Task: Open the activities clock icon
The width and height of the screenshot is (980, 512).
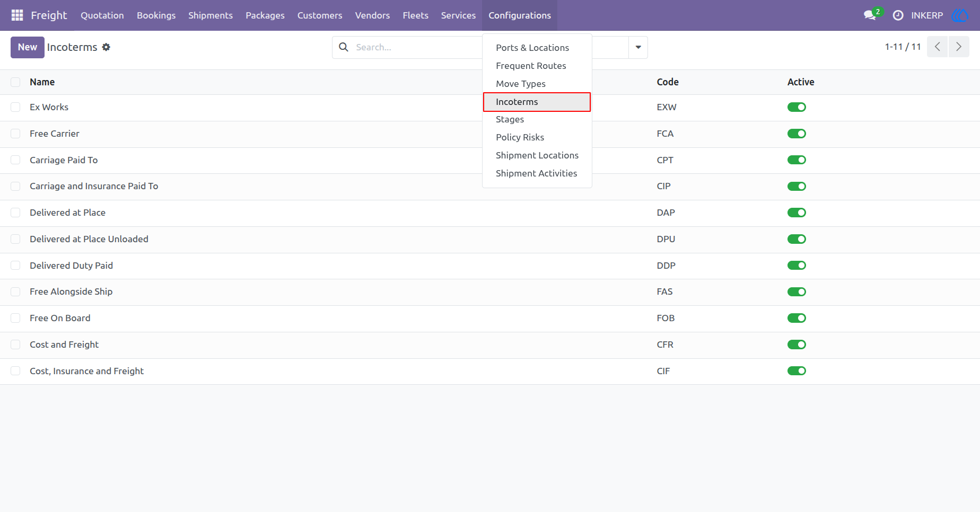Action: [x=898, y=15]
